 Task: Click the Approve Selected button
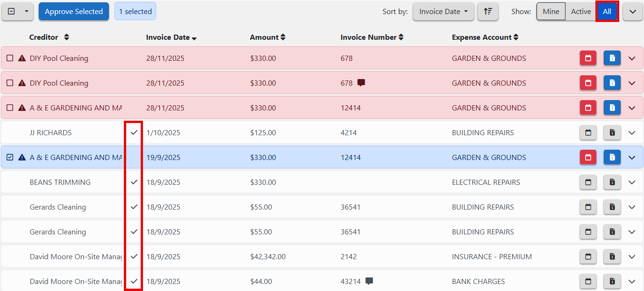pos(74,12)
